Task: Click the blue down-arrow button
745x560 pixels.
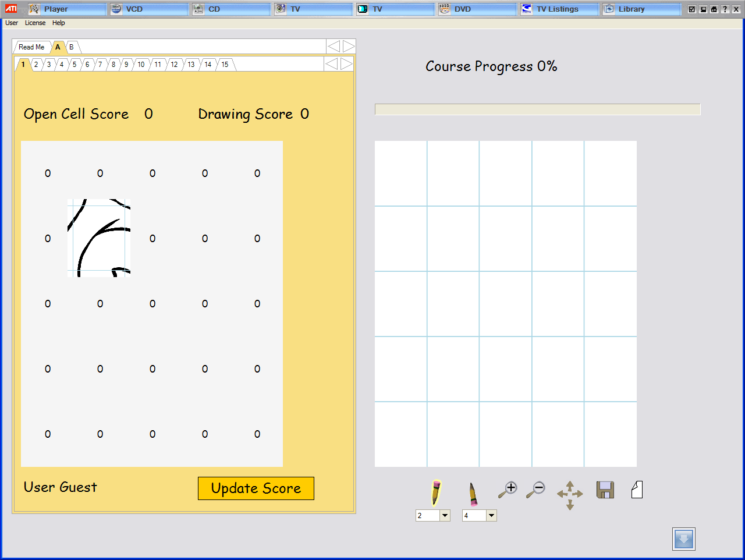Action: (684, 539)
